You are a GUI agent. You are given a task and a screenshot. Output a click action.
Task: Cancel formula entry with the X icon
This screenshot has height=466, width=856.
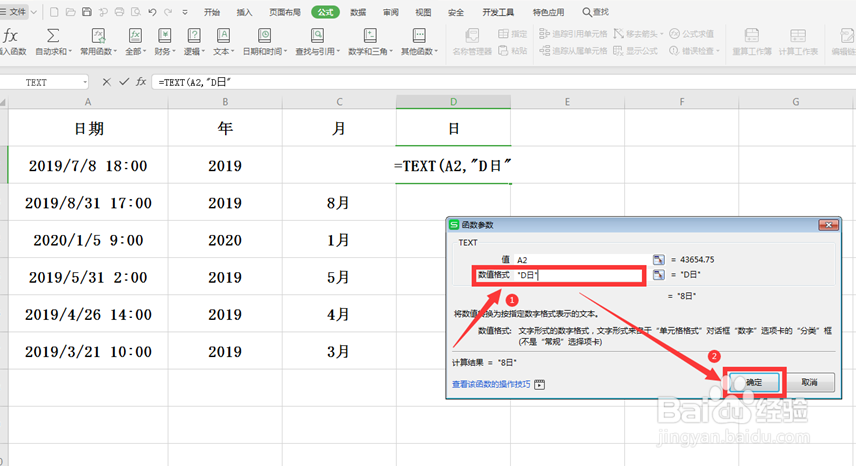point(106,82)
